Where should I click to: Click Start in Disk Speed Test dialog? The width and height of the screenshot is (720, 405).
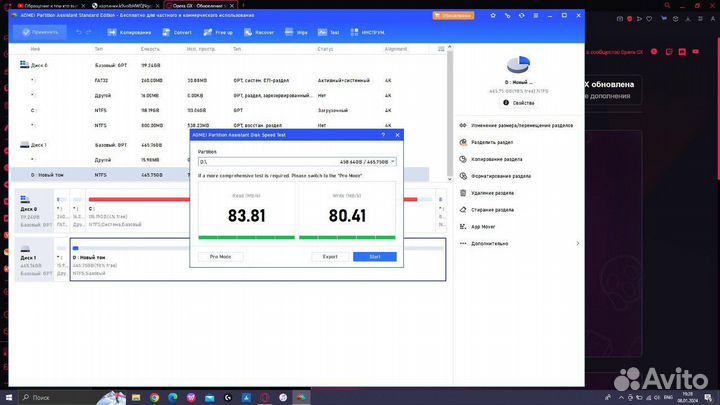tap(375, 257)
